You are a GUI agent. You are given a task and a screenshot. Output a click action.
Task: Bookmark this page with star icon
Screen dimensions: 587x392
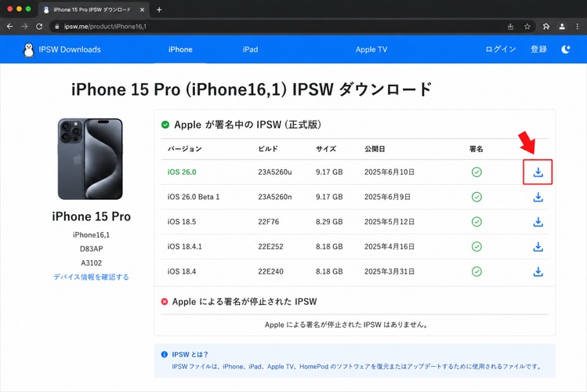tap(527, 27)
